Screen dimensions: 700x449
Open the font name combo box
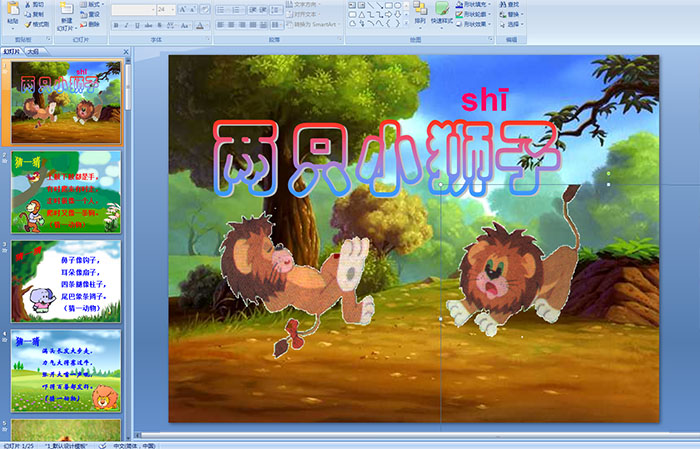pos(133,10)
